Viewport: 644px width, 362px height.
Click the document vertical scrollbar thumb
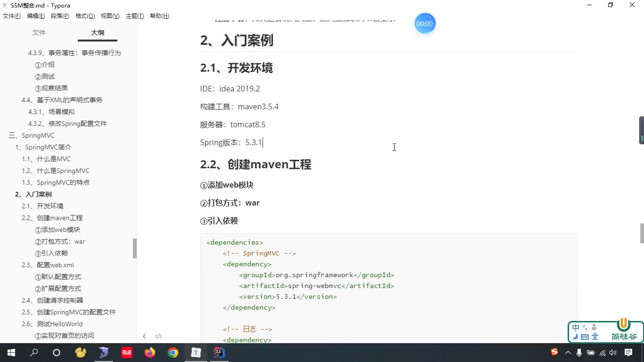point(642,233)
